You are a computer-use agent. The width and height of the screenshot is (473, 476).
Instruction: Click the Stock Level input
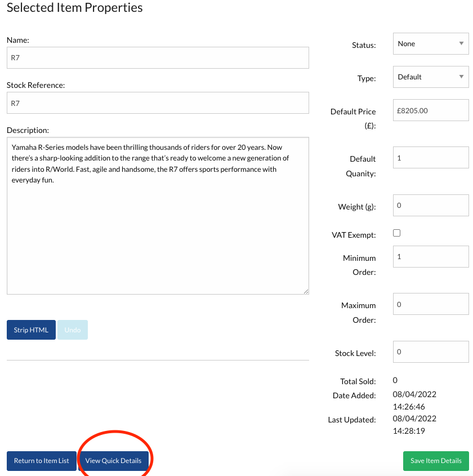tap(430, 352)
